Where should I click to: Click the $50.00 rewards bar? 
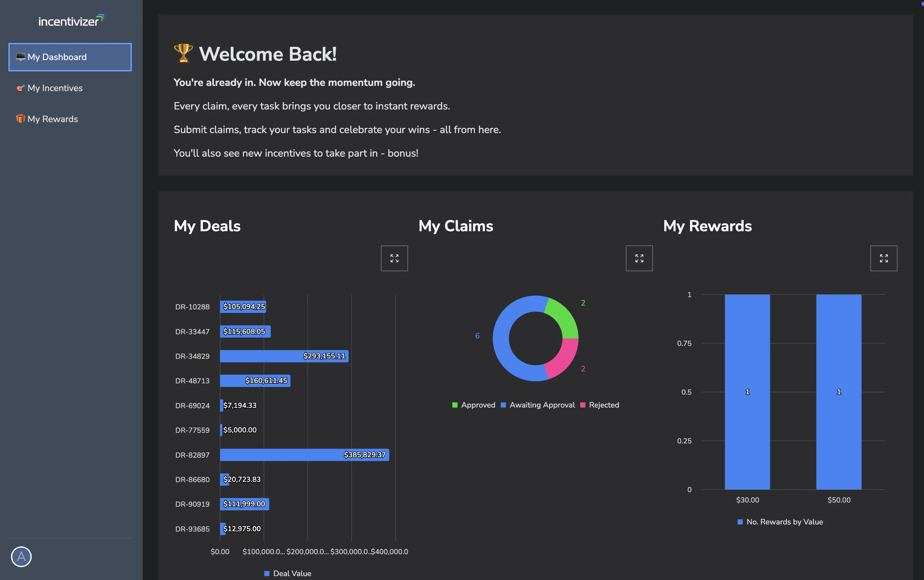point(838,392)
